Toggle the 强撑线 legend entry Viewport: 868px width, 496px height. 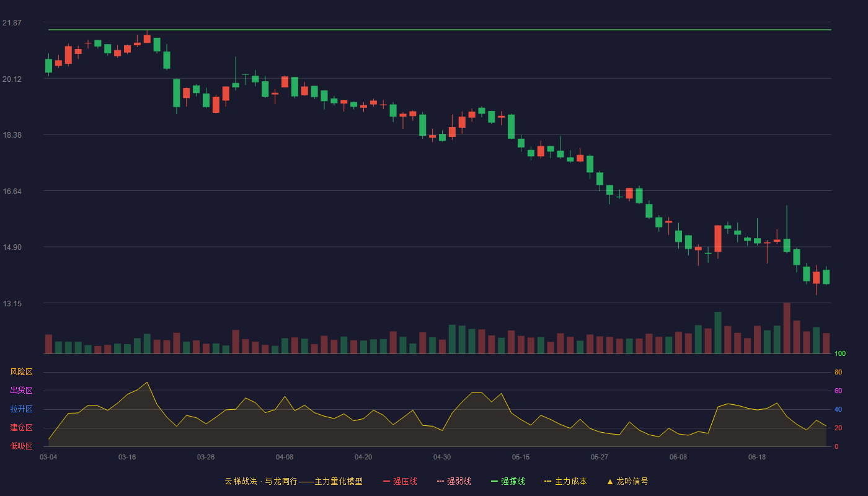pos(508,481)
